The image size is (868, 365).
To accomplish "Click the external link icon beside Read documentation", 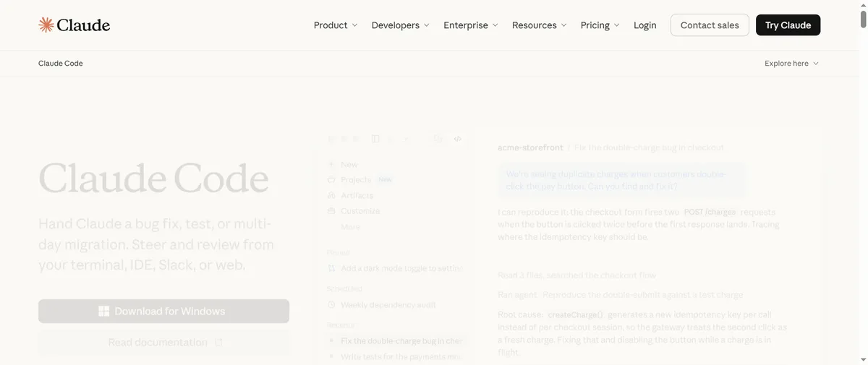I will click(x=219, y=343).
